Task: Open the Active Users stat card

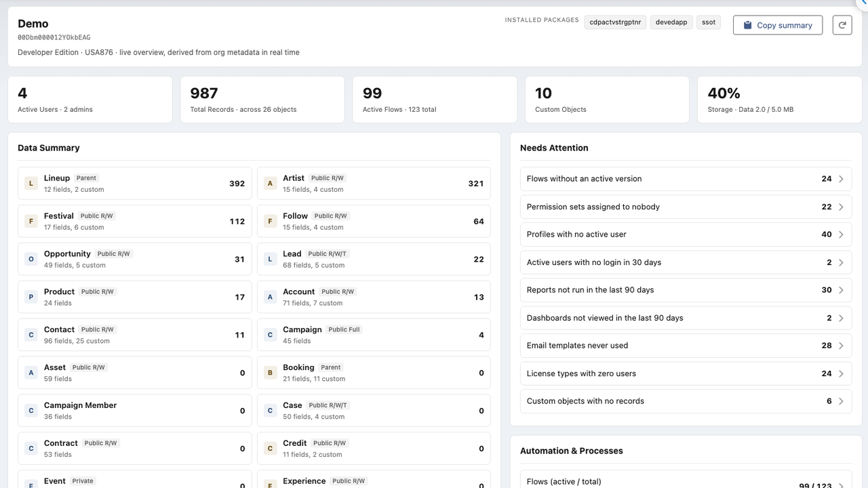Action: pos(90,100)
